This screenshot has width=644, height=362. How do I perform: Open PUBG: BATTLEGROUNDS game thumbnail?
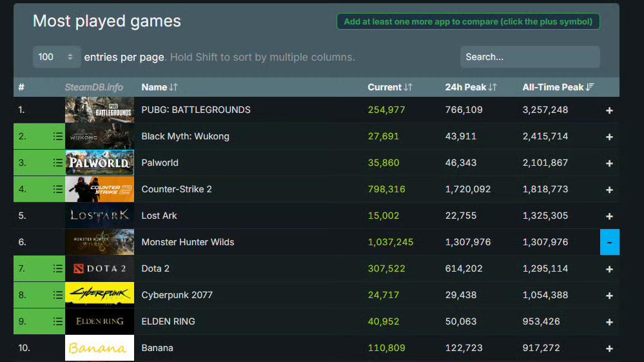click(x=99, y=110)
